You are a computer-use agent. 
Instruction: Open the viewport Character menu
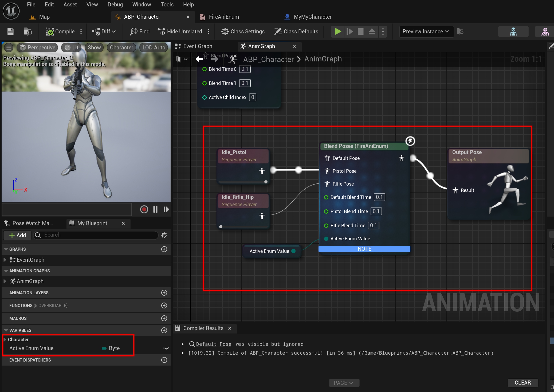[x=121, y=48]
